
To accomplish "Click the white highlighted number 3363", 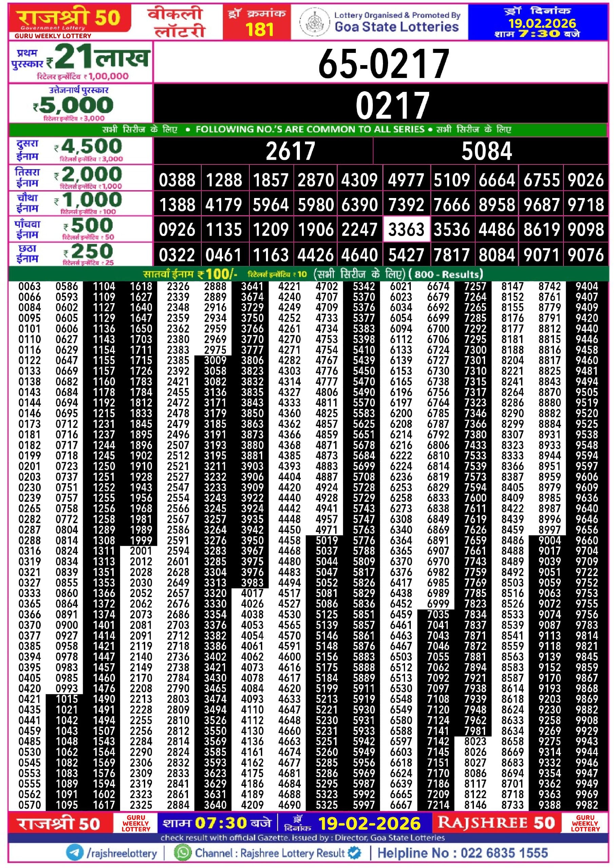I will (x=406, y=230).
